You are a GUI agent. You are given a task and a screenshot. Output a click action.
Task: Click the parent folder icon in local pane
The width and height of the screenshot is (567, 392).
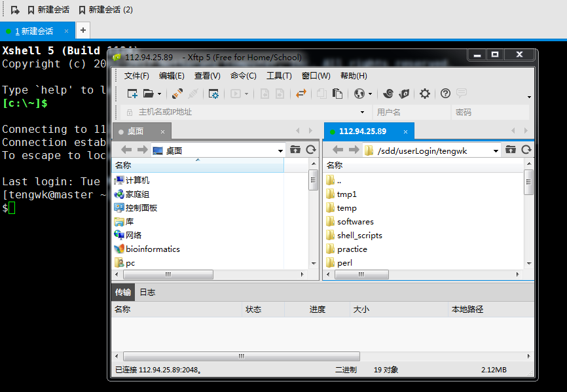click(x=295, y=150)
